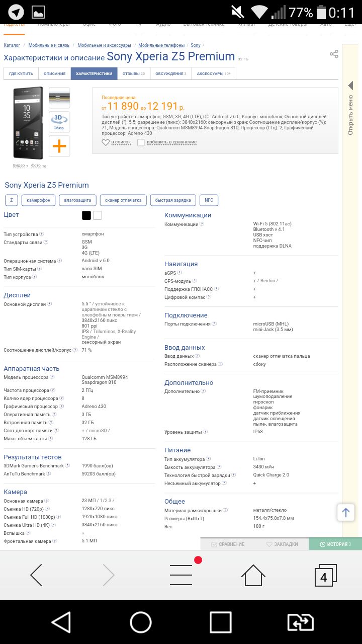The image size is (362, 644).
Task: Click the '3430 мАч' battery capacity value
Action: point(263,467)
